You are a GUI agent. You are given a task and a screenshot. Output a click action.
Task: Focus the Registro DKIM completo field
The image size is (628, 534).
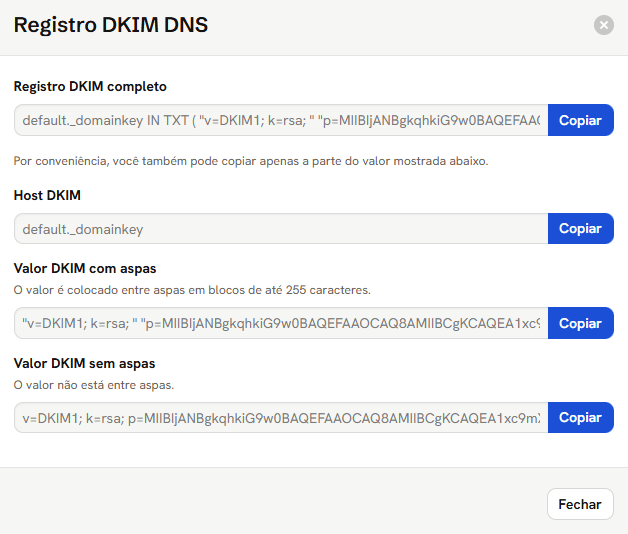[x=281, y=120]
